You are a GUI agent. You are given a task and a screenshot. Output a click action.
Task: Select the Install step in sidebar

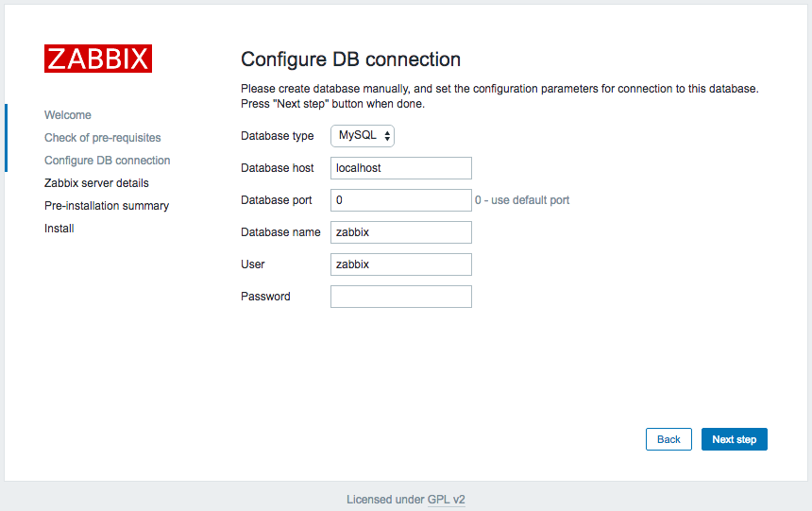[x=59, y=229]
